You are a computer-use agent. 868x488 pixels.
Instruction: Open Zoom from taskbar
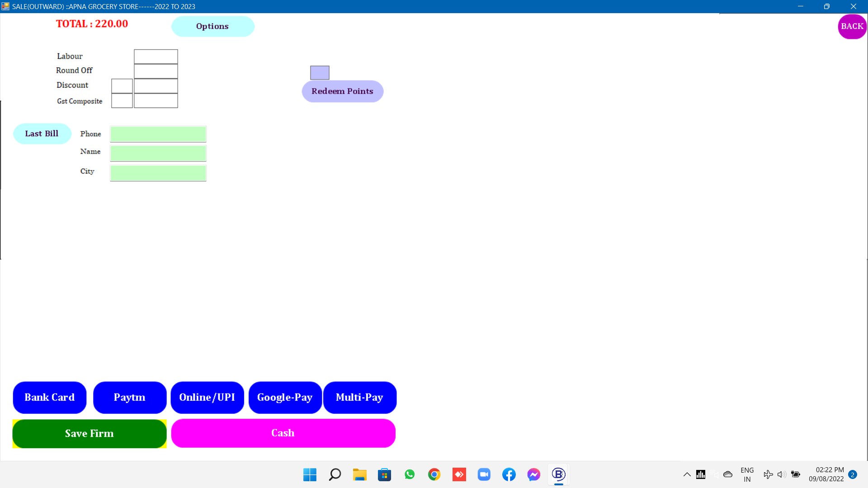484,474
